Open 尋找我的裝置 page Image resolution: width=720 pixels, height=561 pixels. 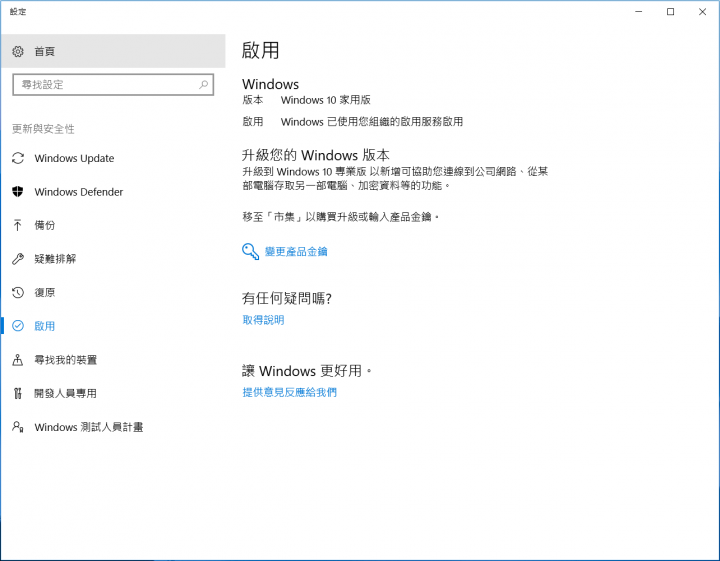coord(113,360)
